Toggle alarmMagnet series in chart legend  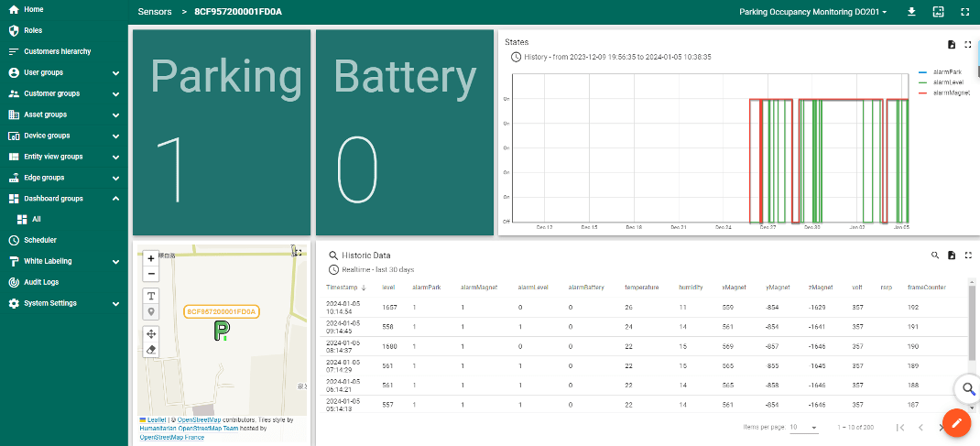pyautogui.click(x=950, y=92)
